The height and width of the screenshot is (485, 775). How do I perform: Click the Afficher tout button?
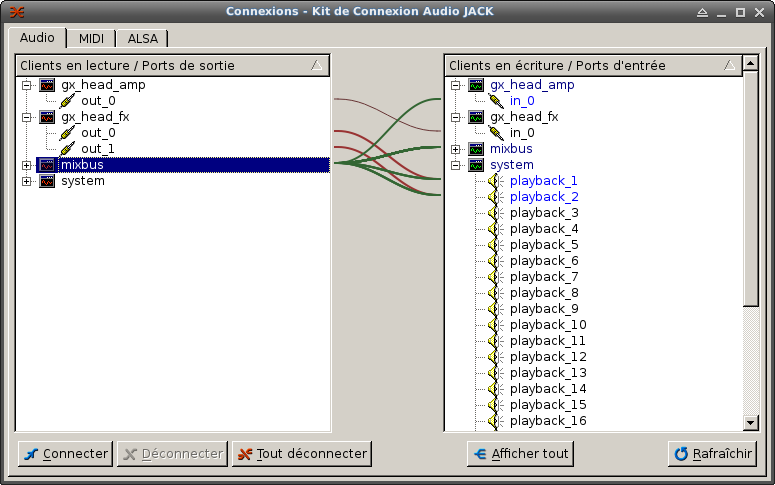[x=520, y=454]
